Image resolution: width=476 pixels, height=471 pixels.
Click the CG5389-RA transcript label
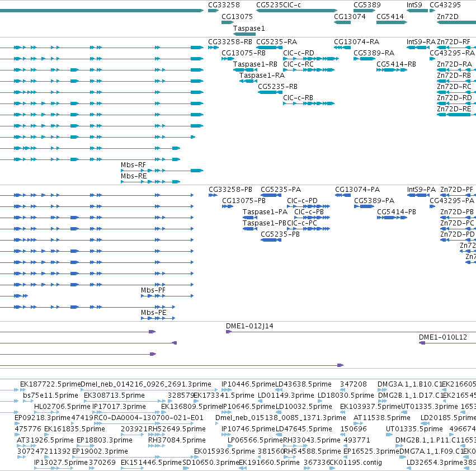[x=374, y=53]
